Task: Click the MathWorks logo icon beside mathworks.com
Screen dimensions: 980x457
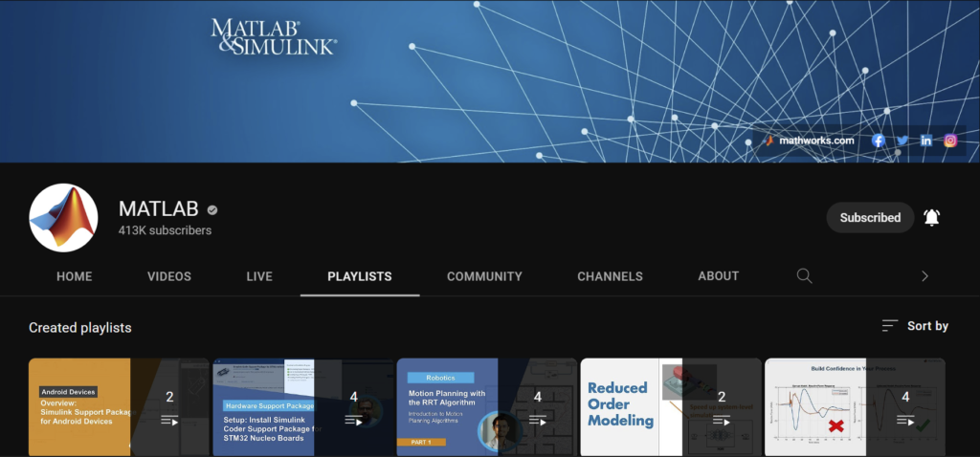Action: point(770,141)
